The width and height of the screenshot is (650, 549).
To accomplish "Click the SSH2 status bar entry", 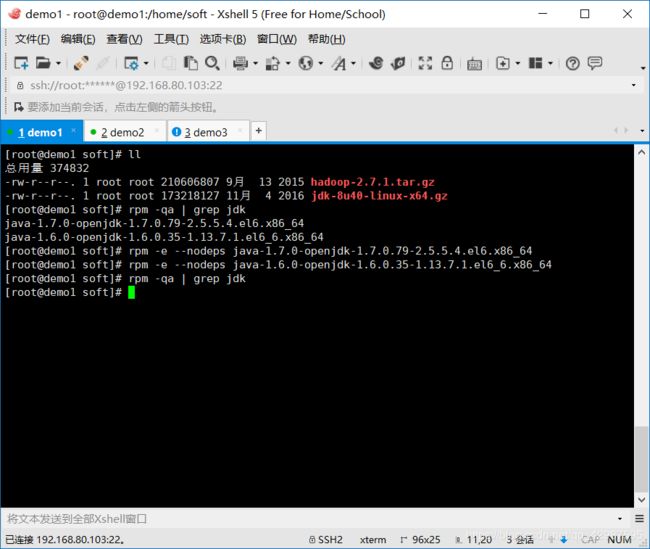I will pyautogui.click(x=326, y=539).
